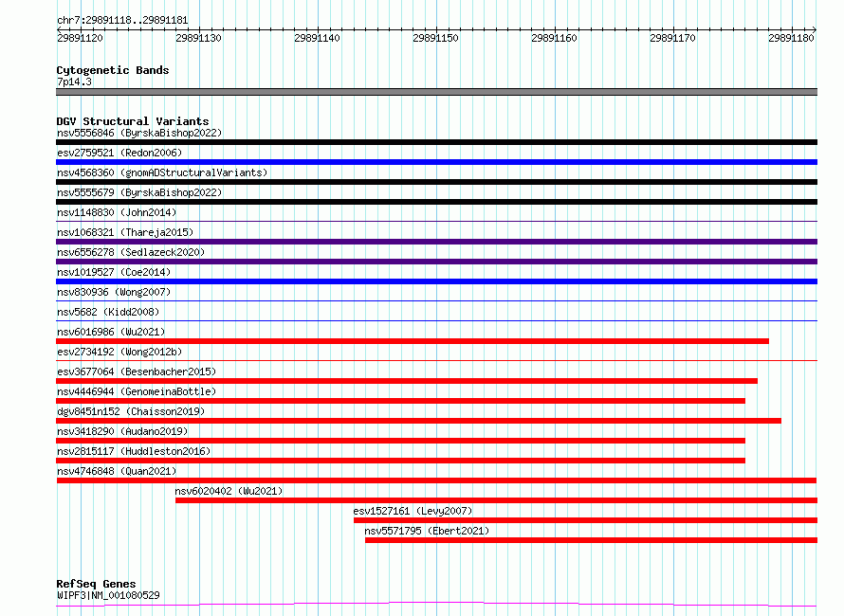Open dgv8451n152 (Chaisson2019) entry
844x616 pixels.
131,411
